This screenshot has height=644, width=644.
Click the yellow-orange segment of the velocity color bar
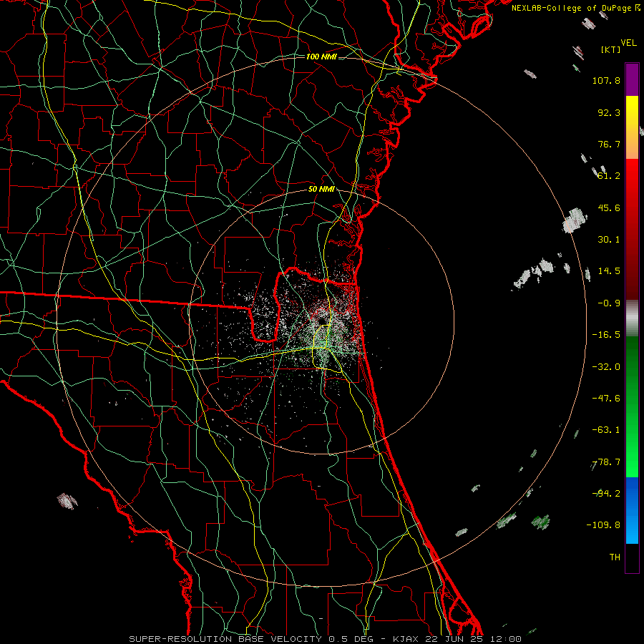[x=632, y=127]
